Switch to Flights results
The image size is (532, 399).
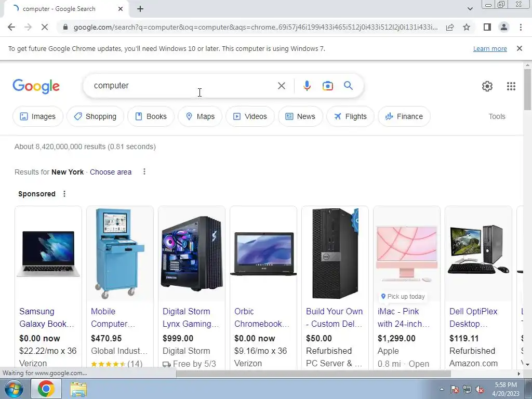[350, 116]
